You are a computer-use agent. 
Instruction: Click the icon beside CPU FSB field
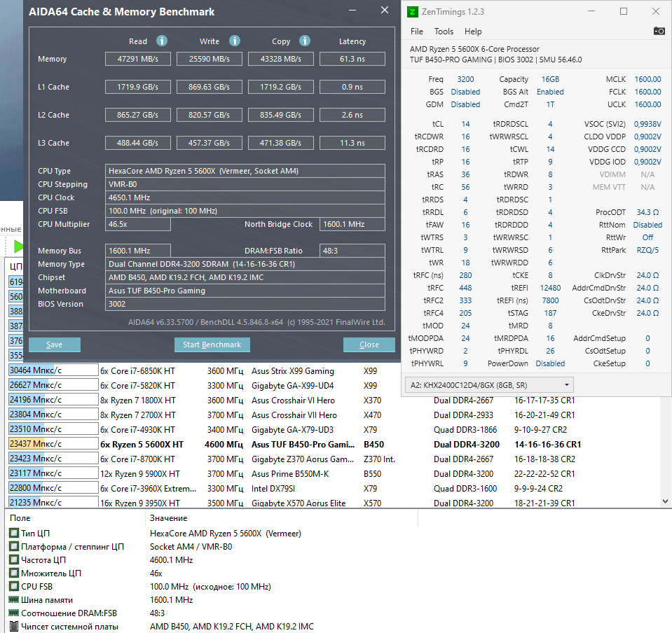[x=14, y=586]
